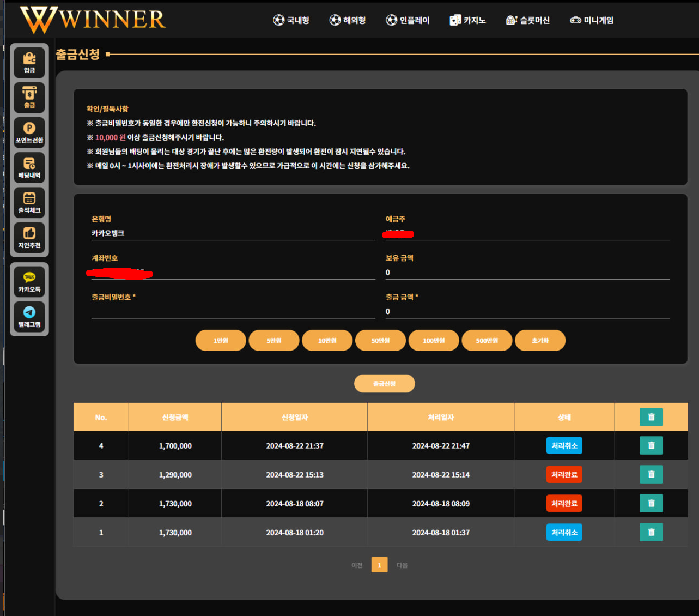Viewport: 699px width, 616px height.
Task: Open the 카카오톡 chat icon
Action: [29, 282]
